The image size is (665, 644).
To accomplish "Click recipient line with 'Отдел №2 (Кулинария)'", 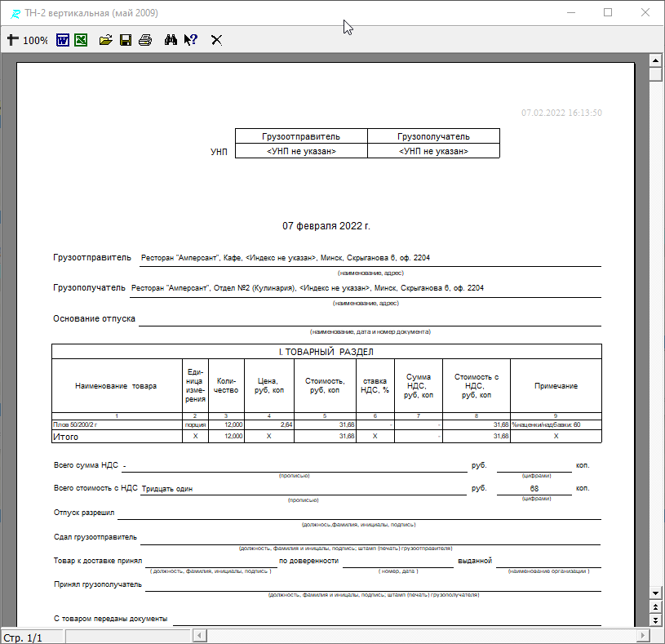I will pyautogui.click(x=308, y=288).
